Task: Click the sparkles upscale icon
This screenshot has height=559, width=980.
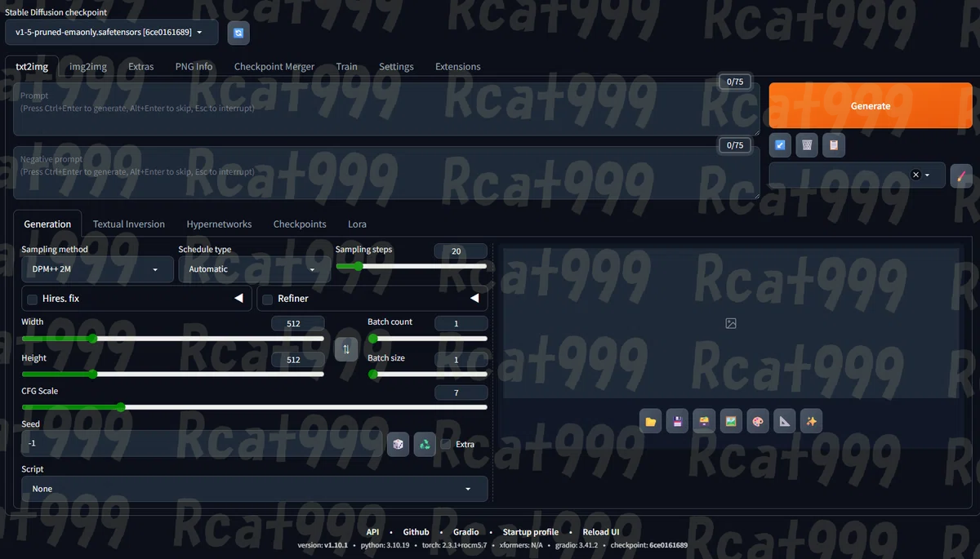Action: (811, 421)
